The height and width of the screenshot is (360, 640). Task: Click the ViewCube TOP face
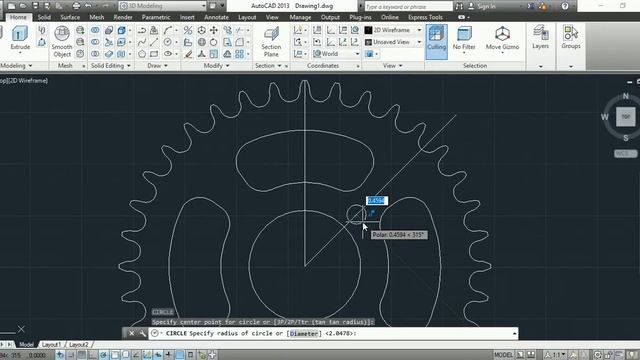tap(625, 117)
